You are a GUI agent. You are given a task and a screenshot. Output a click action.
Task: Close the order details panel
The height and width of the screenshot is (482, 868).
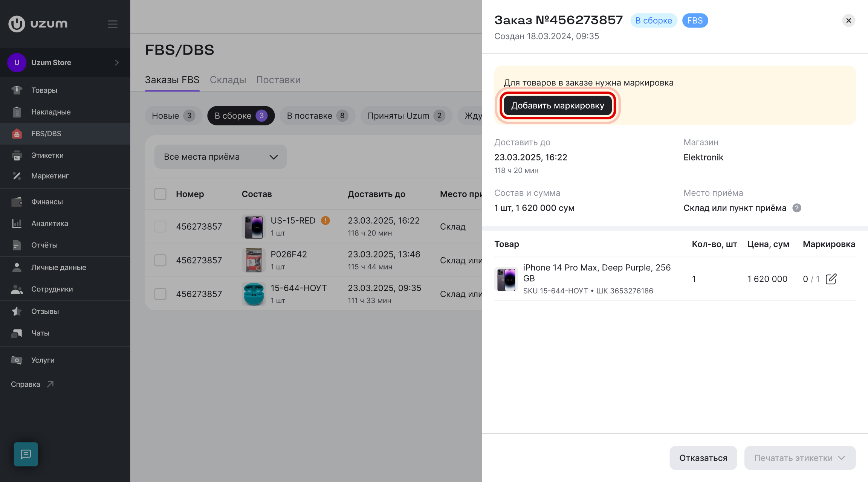tap(848, 21)
